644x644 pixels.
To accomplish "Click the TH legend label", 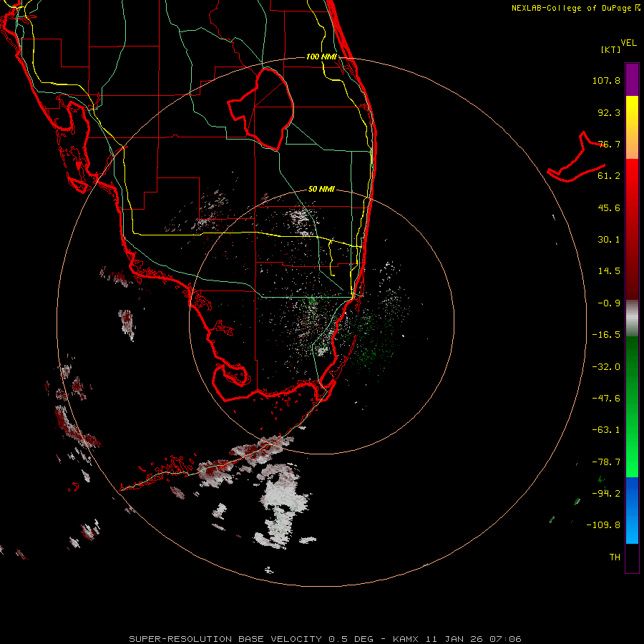I will 615,557.
